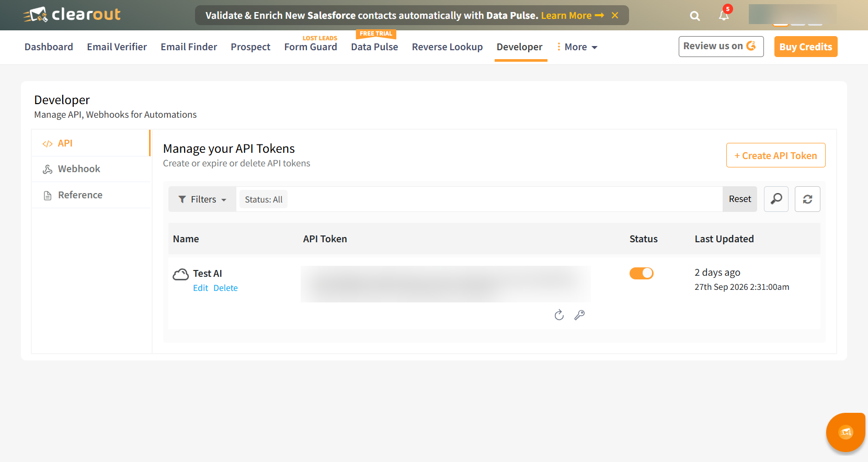The height and width of the screenshot is (462, 868).
Task: Go to Dashboard
Action: [x=49, y=47]
